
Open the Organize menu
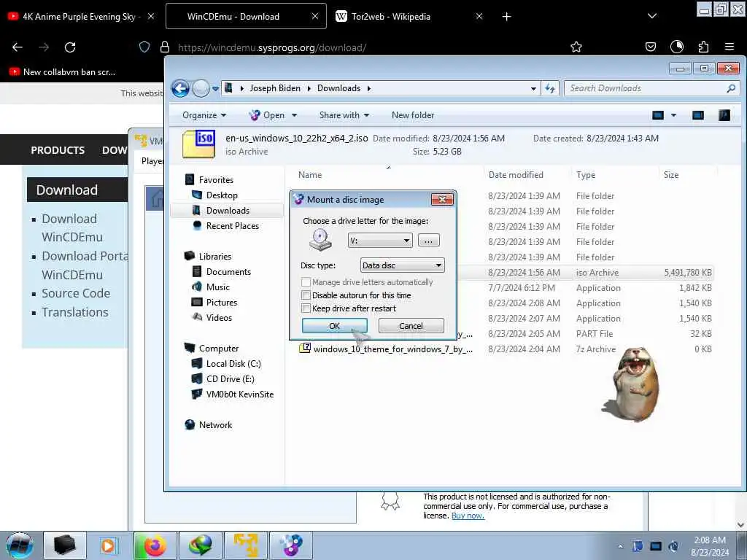click(x=204, y=115)
